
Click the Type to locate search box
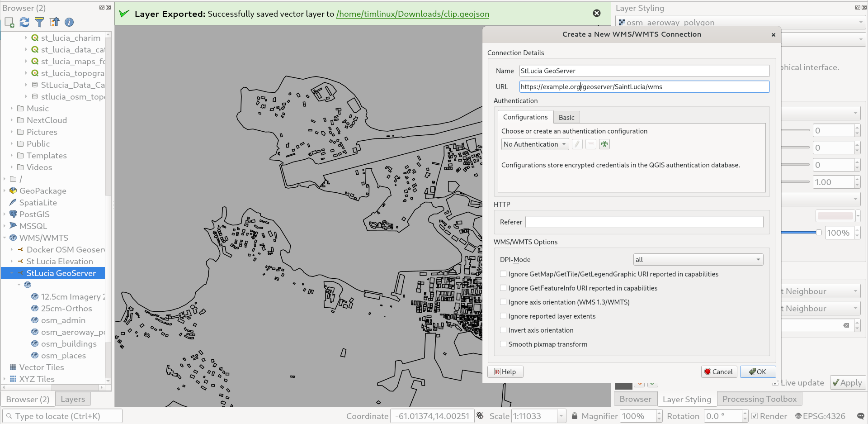(62, 416)
